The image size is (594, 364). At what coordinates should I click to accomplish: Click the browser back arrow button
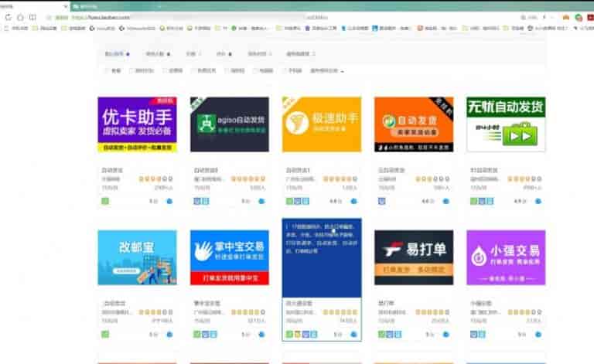click(x=8, y=16)
